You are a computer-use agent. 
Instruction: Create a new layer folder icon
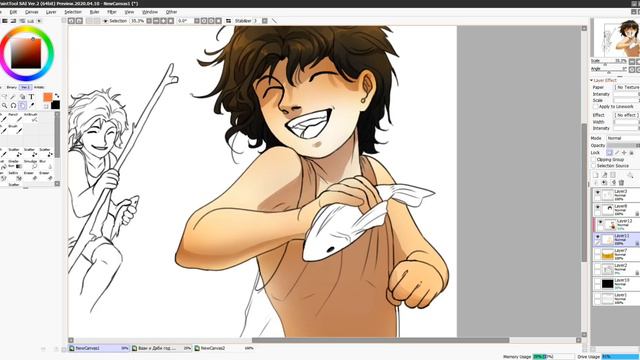pyautogui.click(x=613, y=175)
